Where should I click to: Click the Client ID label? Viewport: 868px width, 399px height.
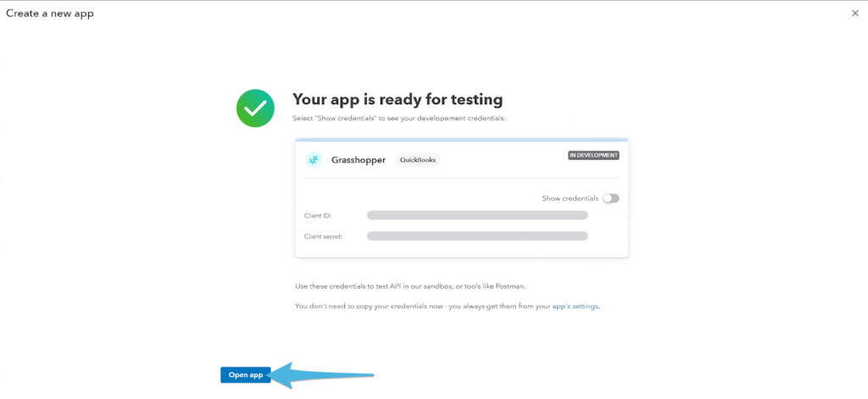pyautogui.click(x=317, y=215)
